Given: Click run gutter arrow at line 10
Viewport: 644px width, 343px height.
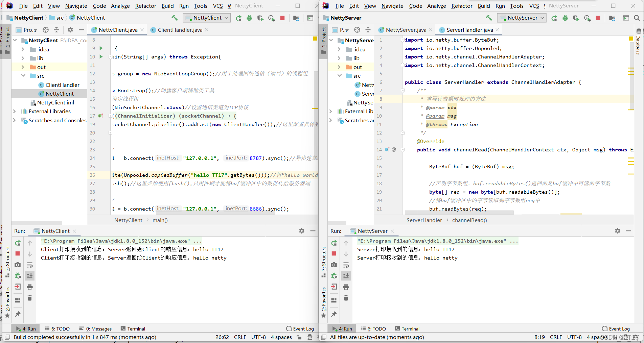Looking at the screenshot, I should [101, 57].
